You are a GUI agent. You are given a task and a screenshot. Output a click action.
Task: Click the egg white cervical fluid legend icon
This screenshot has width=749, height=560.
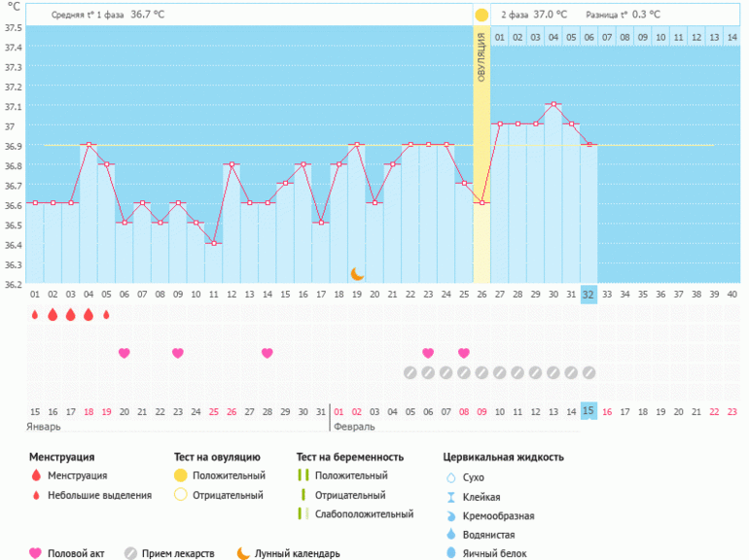[450, 553]
